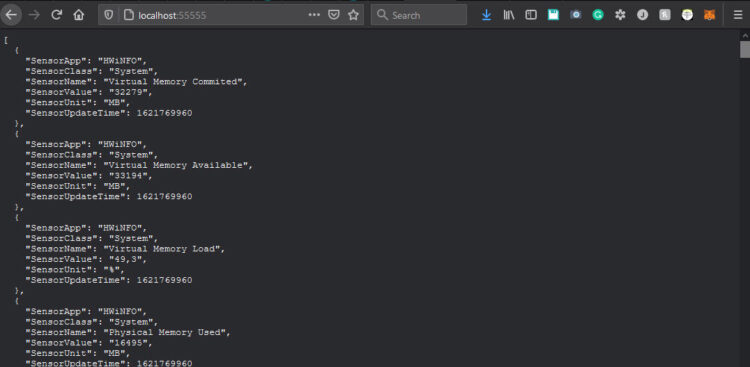This screenshot has height=367, width=750.
Task: Click the camera screenshot extension icon
Action: pyautogui.click(x=576, y=15)
